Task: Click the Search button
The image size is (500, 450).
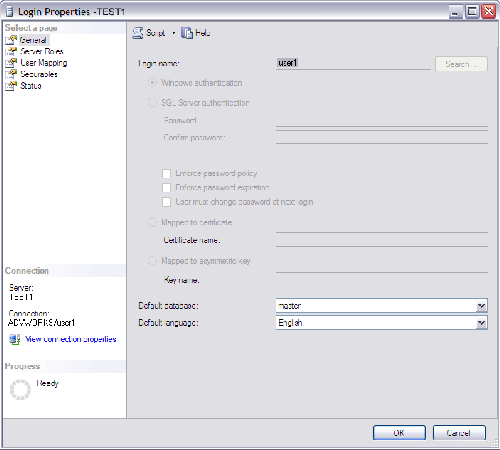Action: (461, 64)
